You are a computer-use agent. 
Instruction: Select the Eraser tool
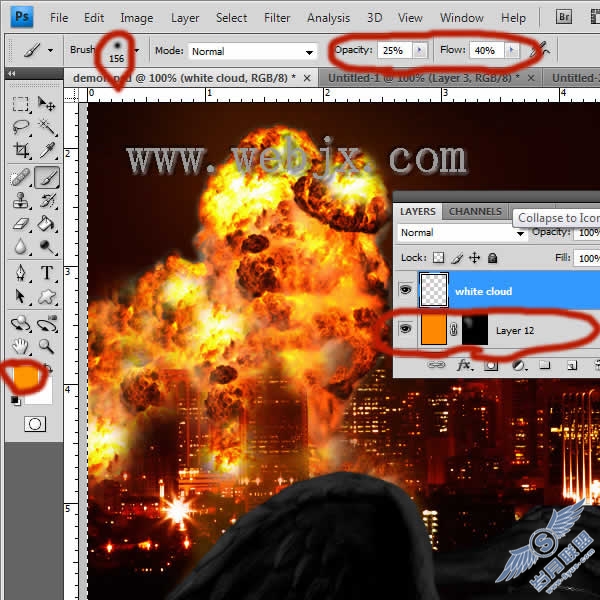tap(21, 223)
